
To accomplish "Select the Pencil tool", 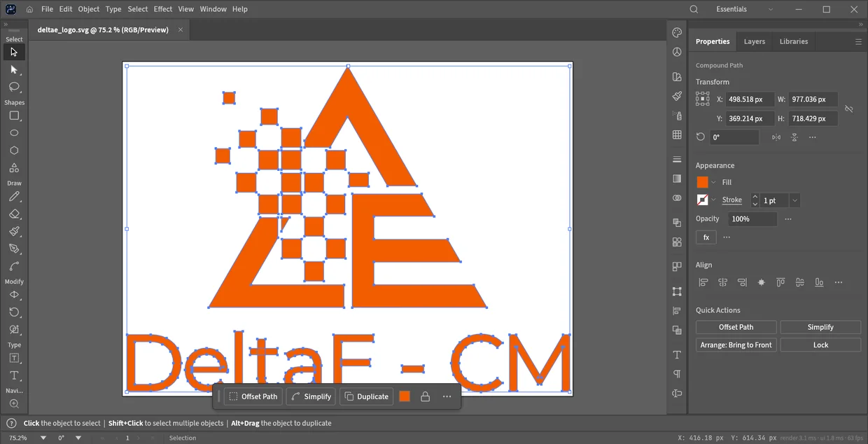I will coord(14,197).
